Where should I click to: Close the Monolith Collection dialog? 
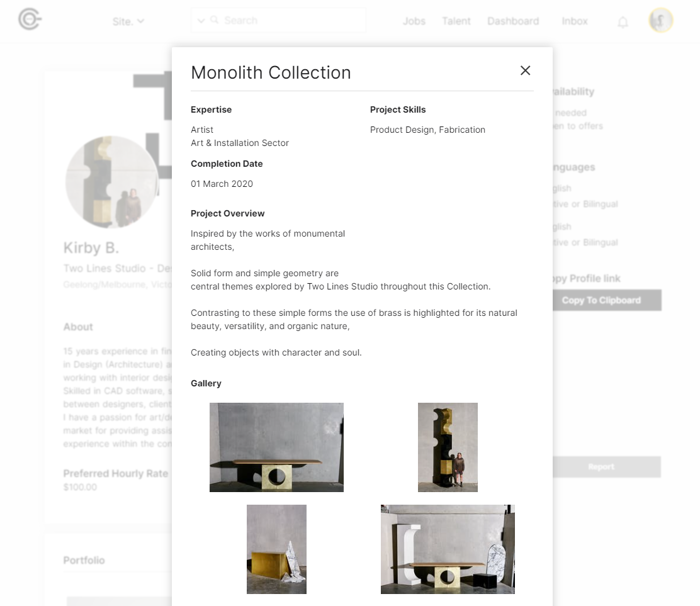coord(525,70)
